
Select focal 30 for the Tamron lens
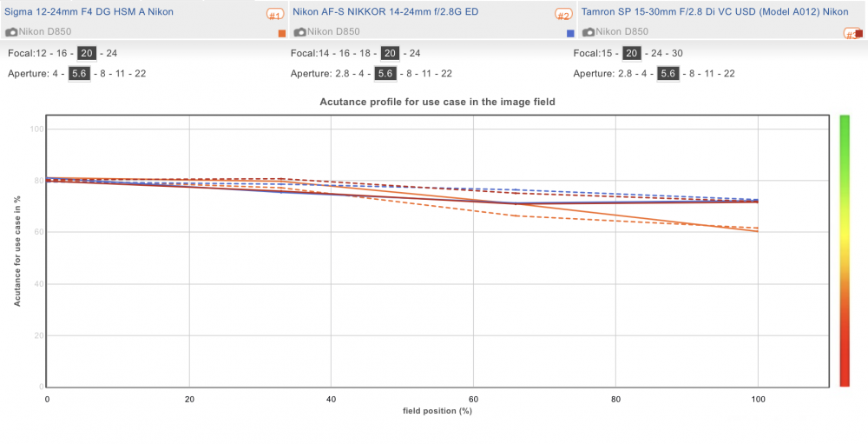676,54
